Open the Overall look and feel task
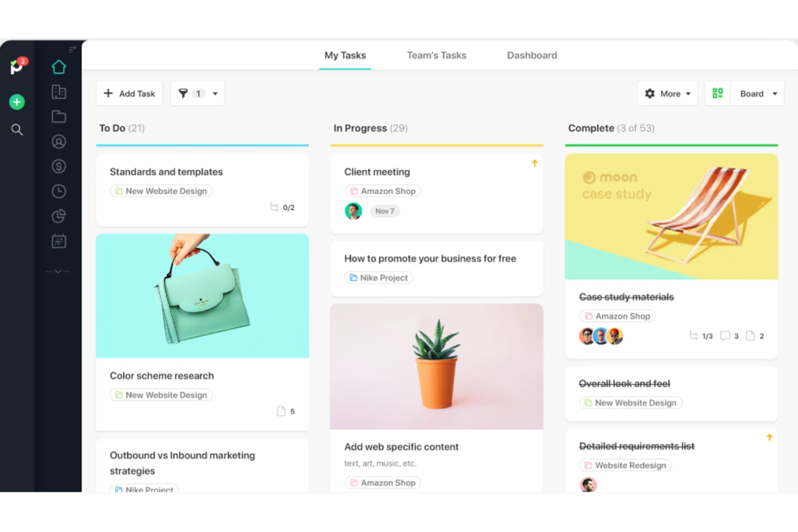Viewport: 798px width, 532px height. [x=624, y=384]
